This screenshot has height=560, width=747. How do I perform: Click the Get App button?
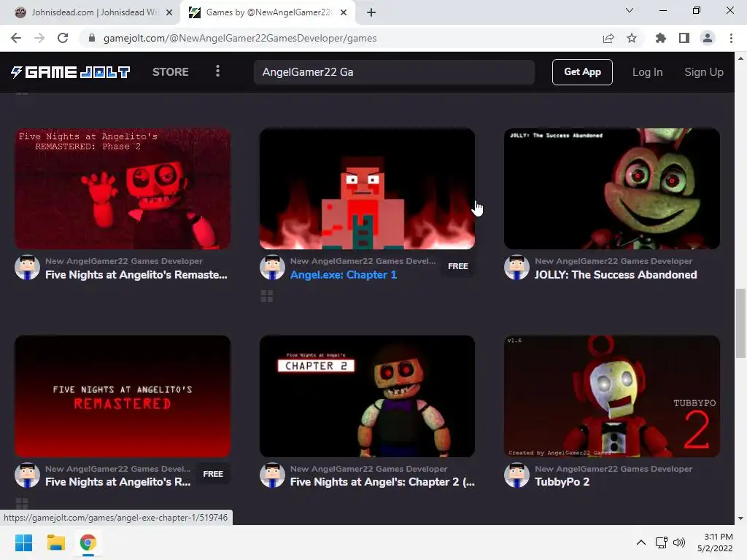pos(582,72)
